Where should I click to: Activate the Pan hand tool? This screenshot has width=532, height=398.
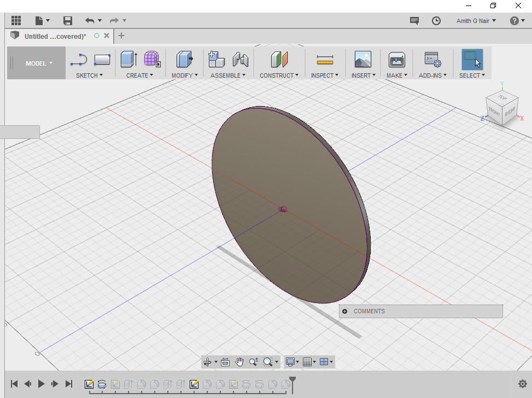[239, 362]
